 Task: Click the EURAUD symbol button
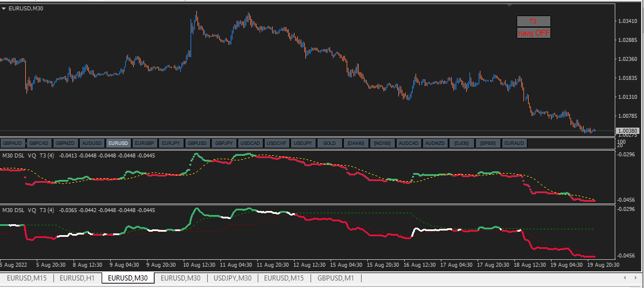pos(514,143)
